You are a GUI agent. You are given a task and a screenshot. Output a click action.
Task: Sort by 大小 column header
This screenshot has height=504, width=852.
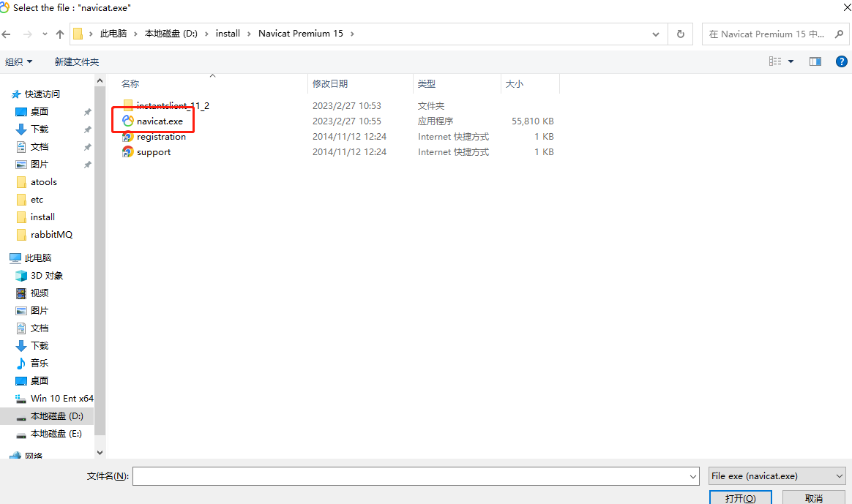[514, 83]
